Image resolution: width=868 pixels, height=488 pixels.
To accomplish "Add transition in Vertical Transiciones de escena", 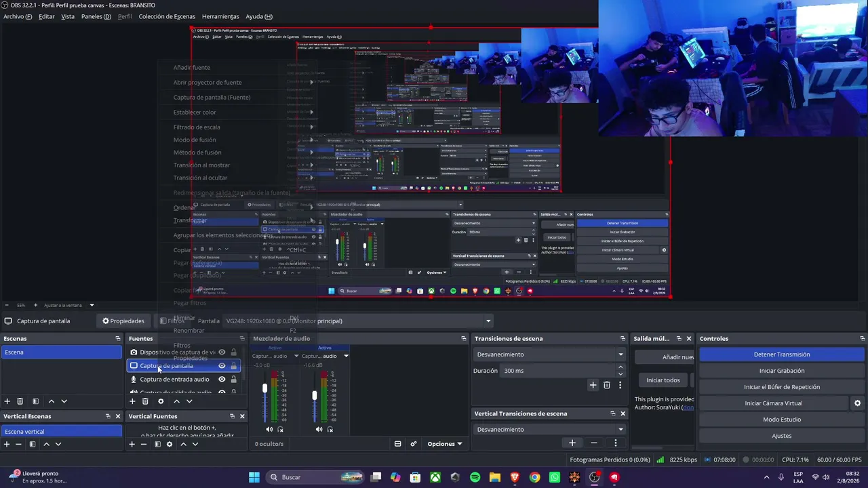I will click(x=572, y=443).
